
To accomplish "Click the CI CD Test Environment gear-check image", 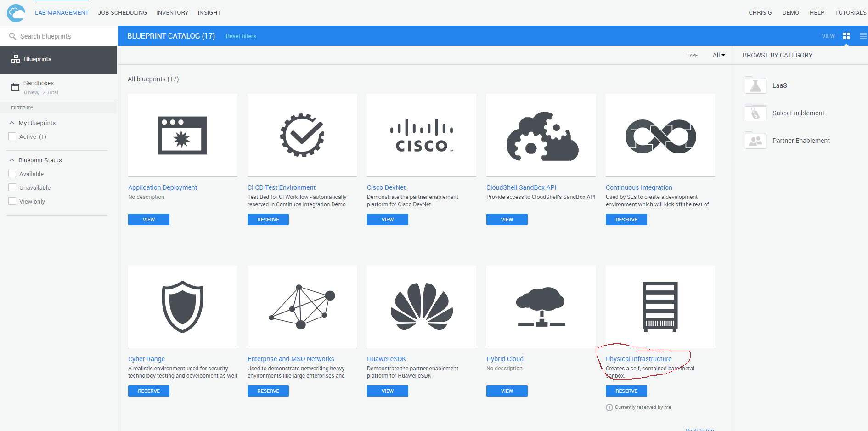I will click(302, 135).
